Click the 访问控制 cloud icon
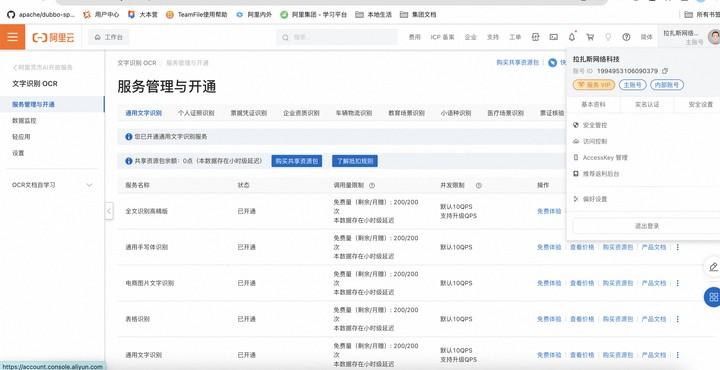The width and height of the screenshot is (720, 370). coord(576,141)
